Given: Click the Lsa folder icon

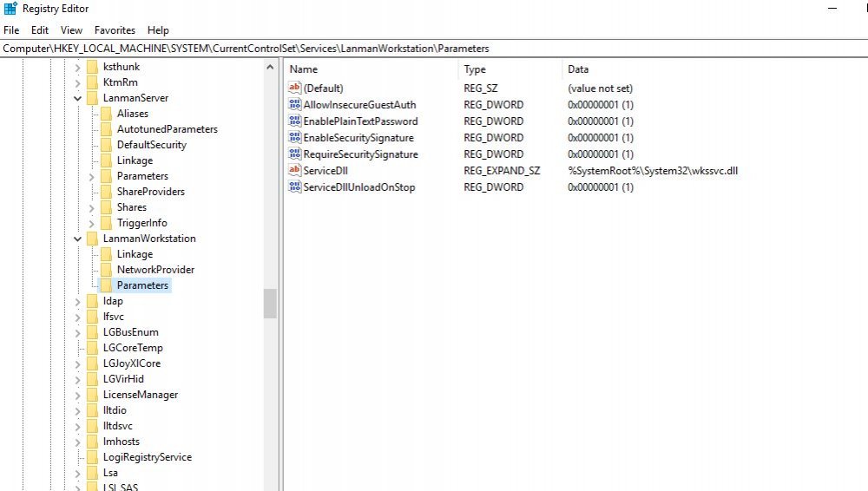Looking at the screenshot, I should (x=93, y=473).
